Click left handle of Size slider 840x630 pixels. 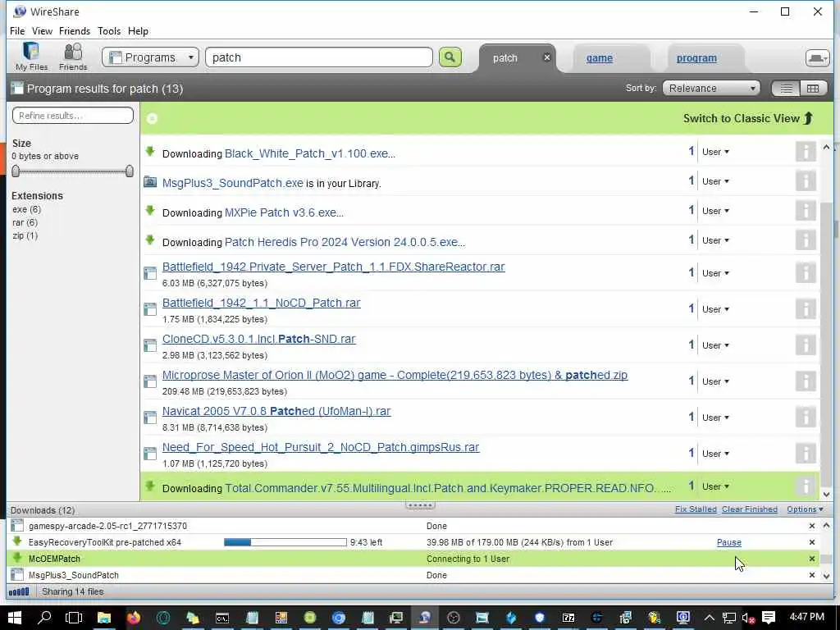click(16, 171)
